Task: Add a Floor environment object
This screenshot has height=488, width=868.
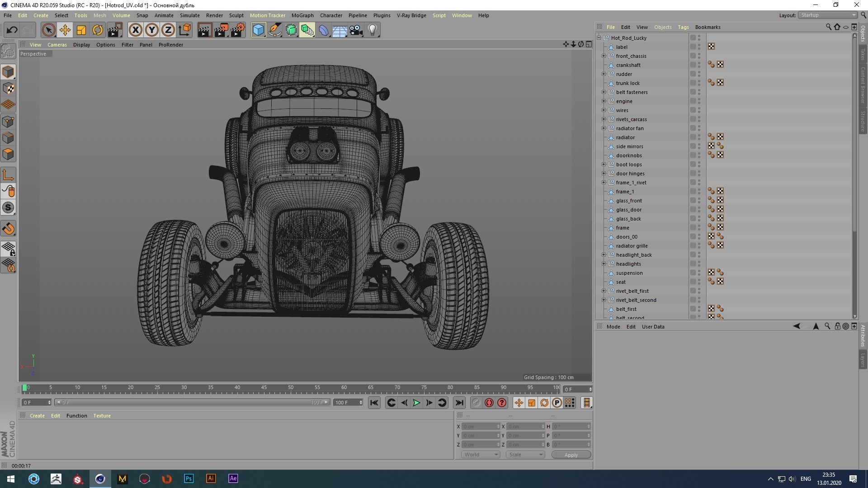Action: 340,30
